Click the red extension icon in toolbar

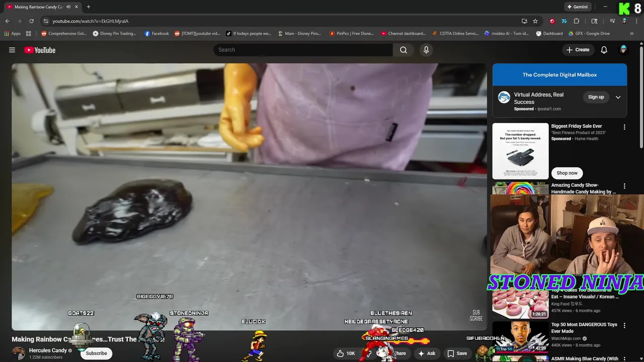(x=552, y=21)
